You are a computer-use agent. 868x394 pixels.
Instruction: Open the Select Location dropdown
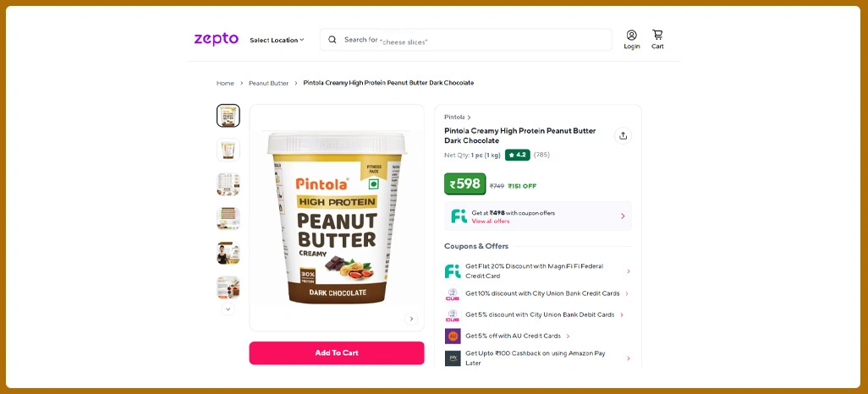pos(277,40)
